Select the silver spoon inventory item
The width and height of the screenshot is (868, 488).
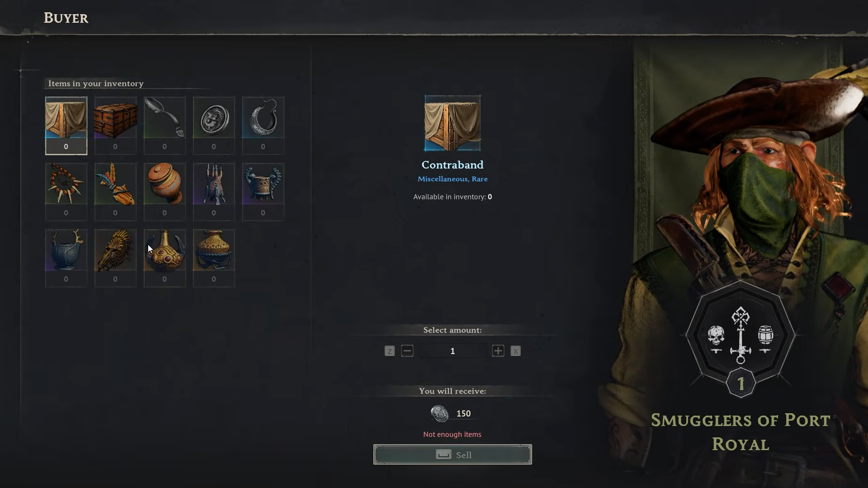165,125
